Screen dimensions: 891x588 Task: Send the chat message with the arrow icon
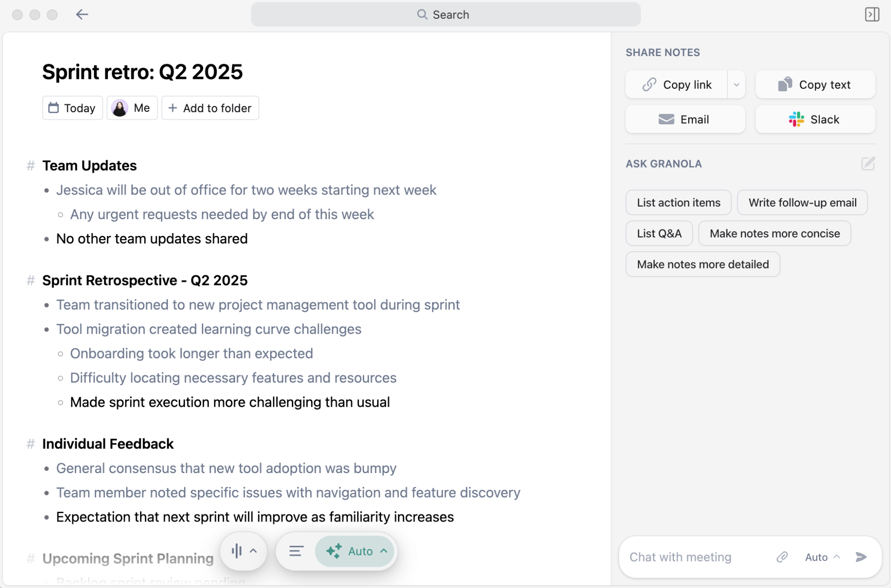(x=860, y=557)
